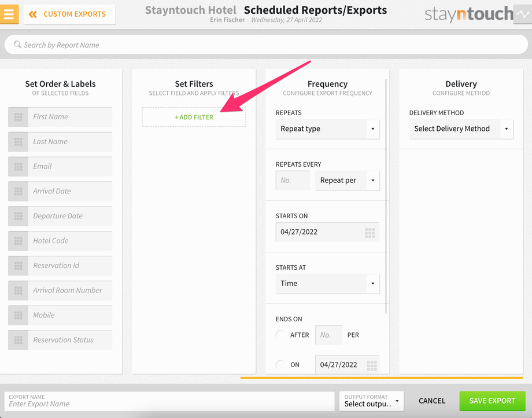Click the Cancel button
Viewport: 532px width, 418px height.
(431, 401)
